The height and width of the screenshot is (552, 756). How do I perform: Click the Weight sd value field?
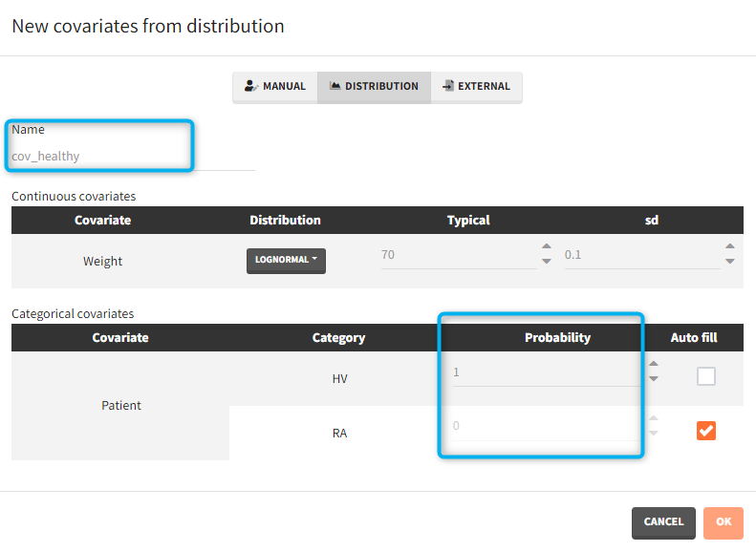tap(641, 255)
